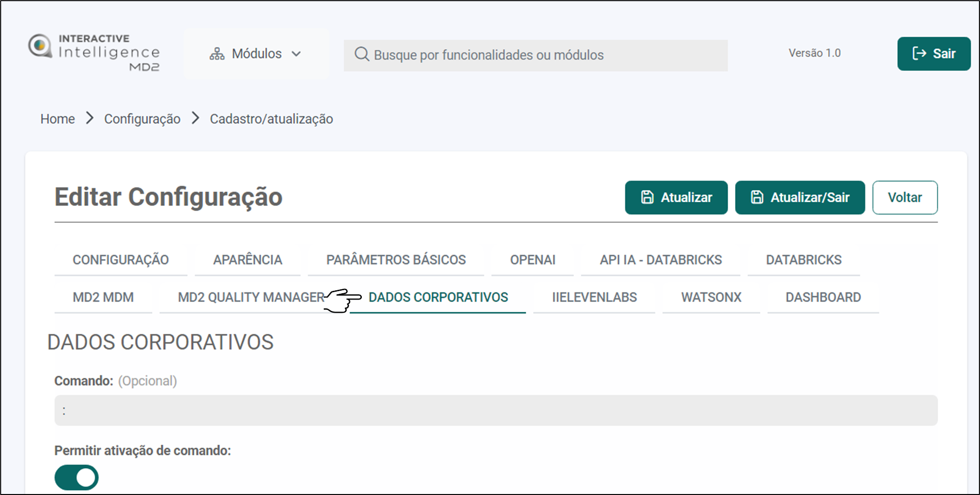The height and width of the screenshot is (495, 980).
Task: Expand the Módulos dropdown chevron
Action: tap(296, 54)
